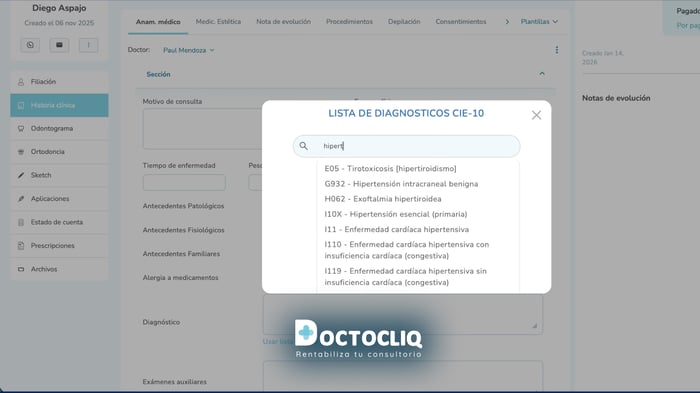
Task: Open Depilación tab
Action: click(x=404, y=21)
